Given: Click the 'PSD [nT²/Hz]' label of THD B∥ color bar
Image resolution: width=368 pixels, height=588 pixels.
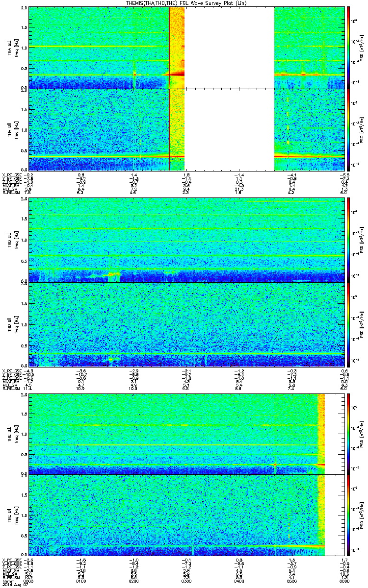Looking at the screenshot, I should [361, 324].
